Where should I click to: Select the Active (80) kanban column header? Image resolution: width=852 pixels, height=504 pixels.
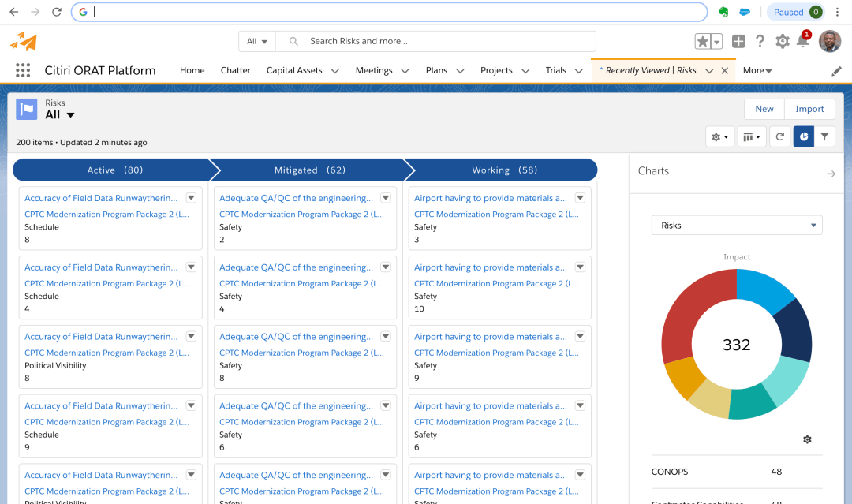point(114,170)
